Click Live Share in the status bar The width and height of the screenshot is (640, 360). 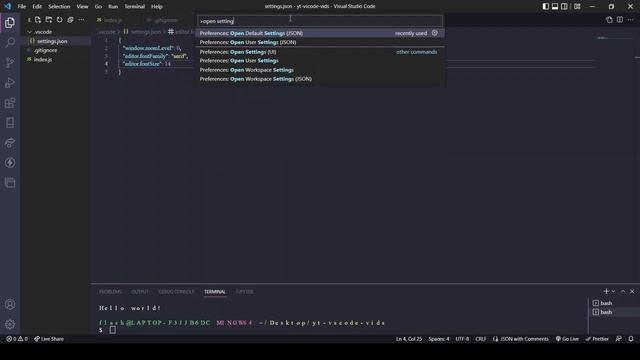click(49, 339)
